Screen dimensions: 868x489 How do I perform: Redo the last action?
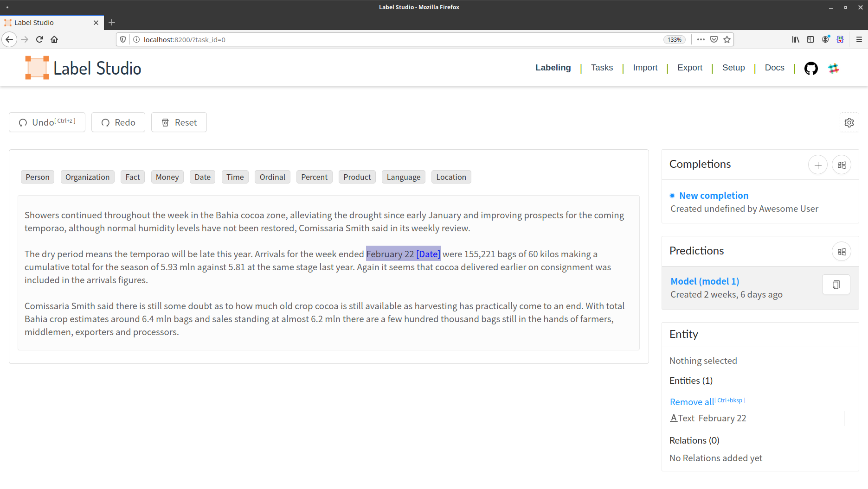118,122
